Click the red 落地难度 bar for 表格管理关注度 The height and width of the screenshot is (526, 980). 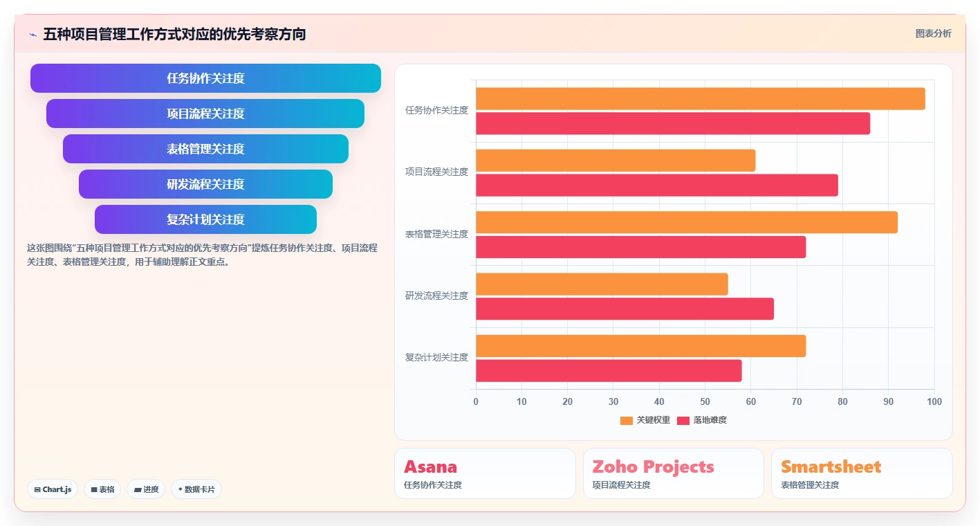(641, 247)
